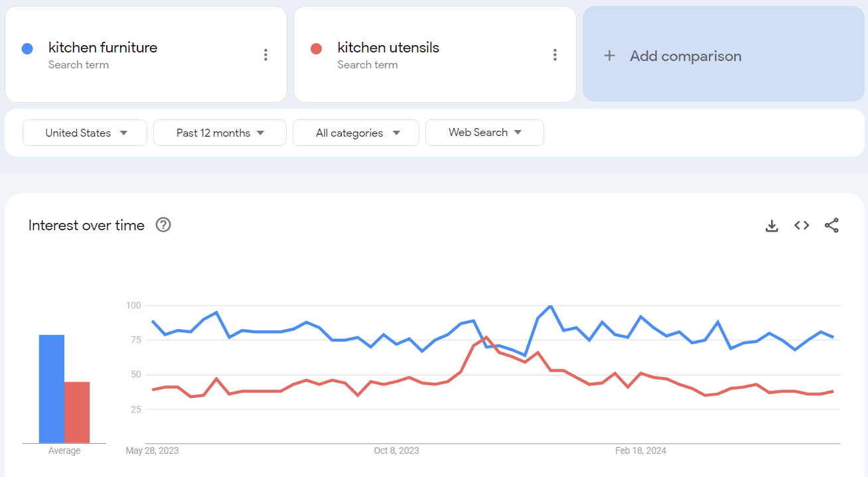
Task: Open the Web Search type dropdown
Action: 484,133
